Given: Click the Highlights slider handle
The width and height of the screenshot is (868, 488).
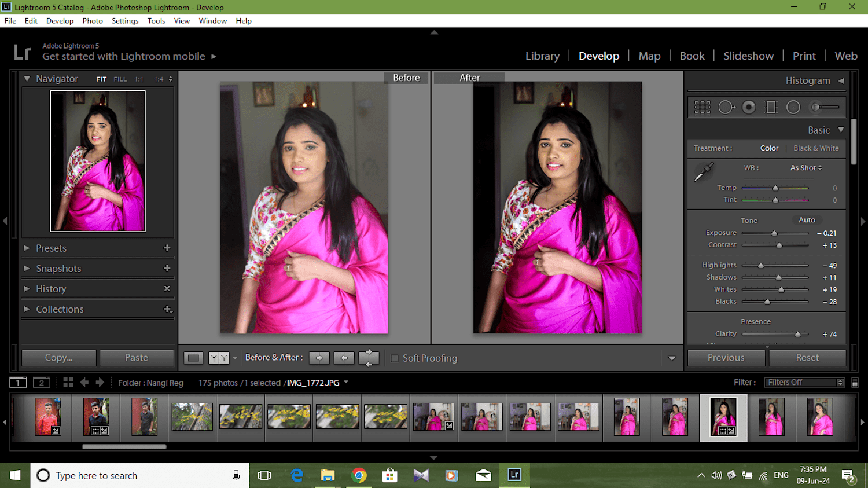Looking at the screenshot, I should [761, 266].
